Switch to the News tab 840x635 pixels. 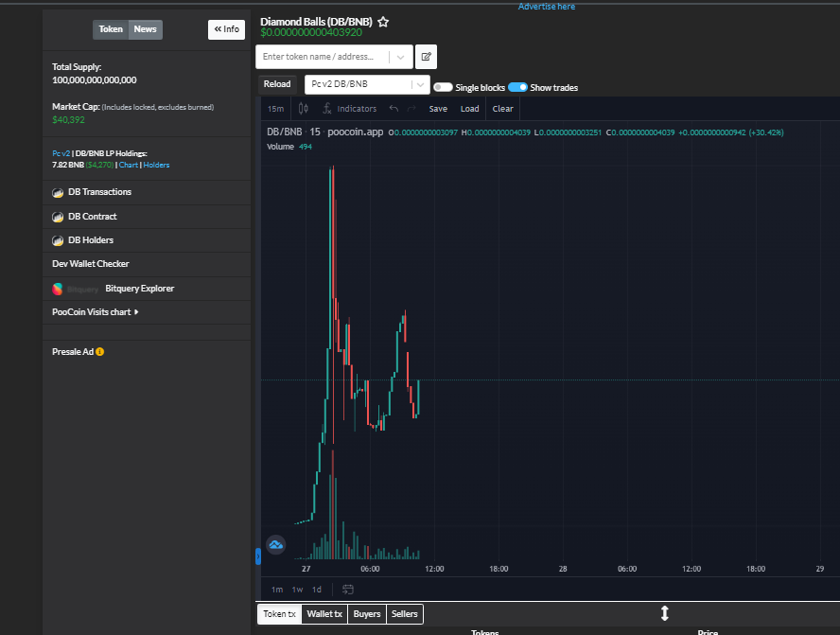(x=145, y=29)
